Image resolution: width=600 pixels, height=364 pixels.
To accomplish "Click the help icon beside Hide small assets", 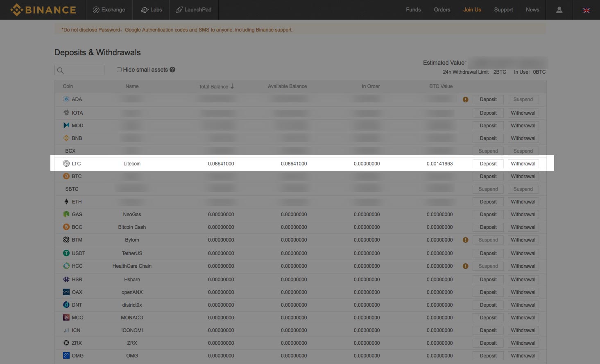I will 172,70.
